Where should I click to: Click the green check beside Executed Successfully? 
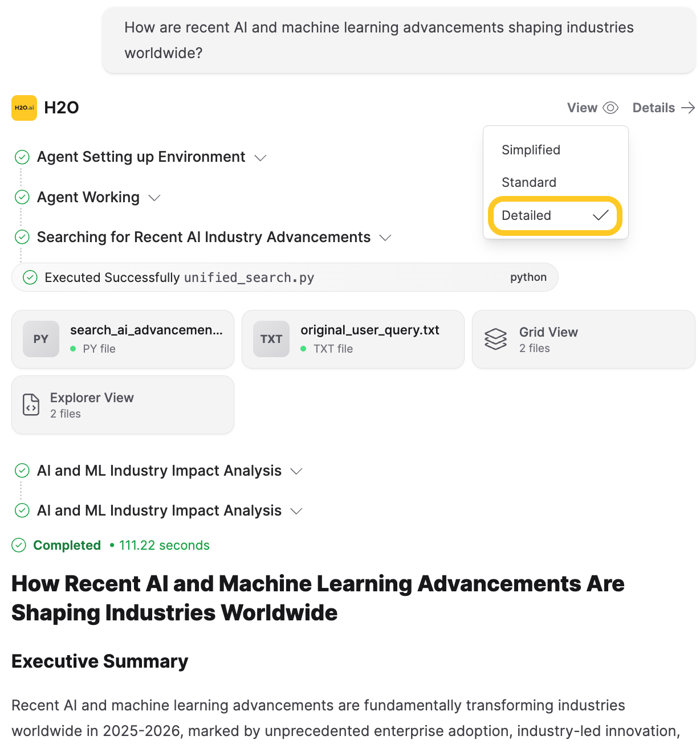(30, 277)
